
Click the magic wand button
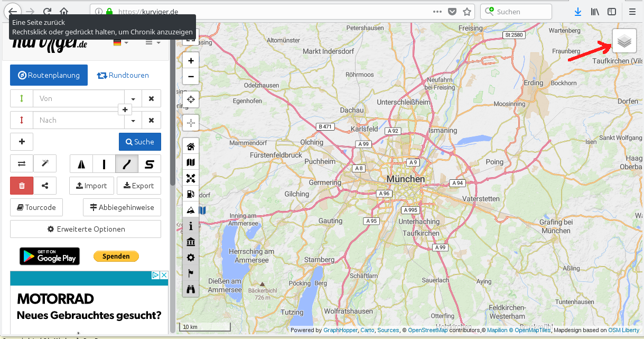pos(45,164)
